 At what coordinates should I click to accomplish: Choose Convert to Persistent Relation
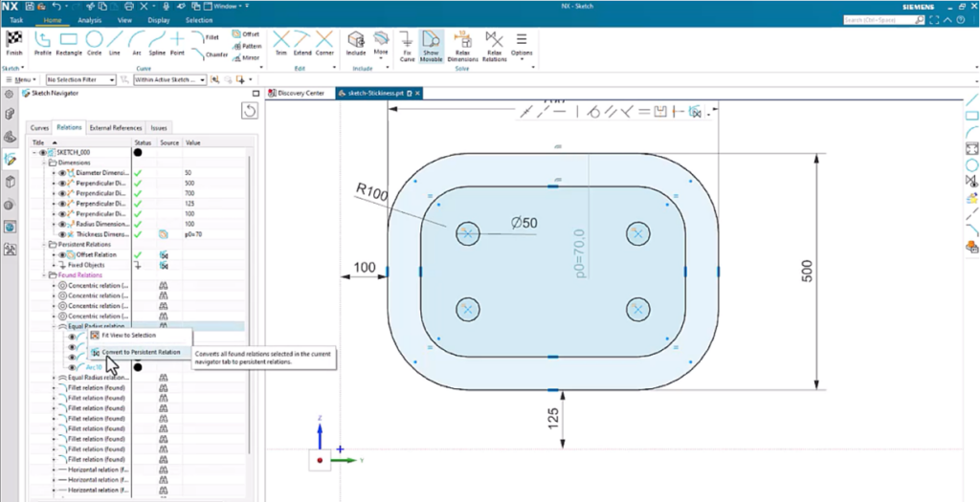pos(140,352)
